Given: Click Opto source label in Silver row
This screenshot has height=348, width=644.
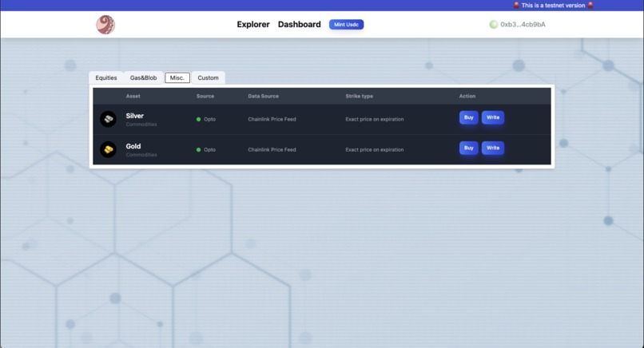Looking at the screenshot, I should pyautogui.click(x=210, y=120).
